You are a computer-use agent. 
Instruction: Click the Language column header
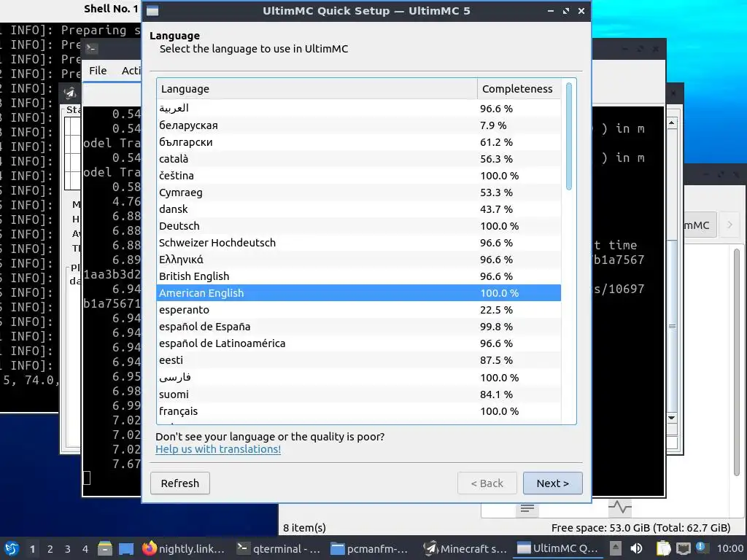tap(317, 89)
